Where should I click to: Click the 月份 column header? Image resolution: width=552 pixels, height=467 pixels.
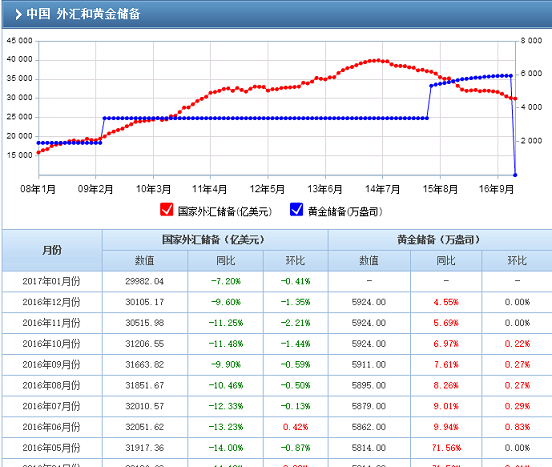pyautogui.click(x=52, y=250)
